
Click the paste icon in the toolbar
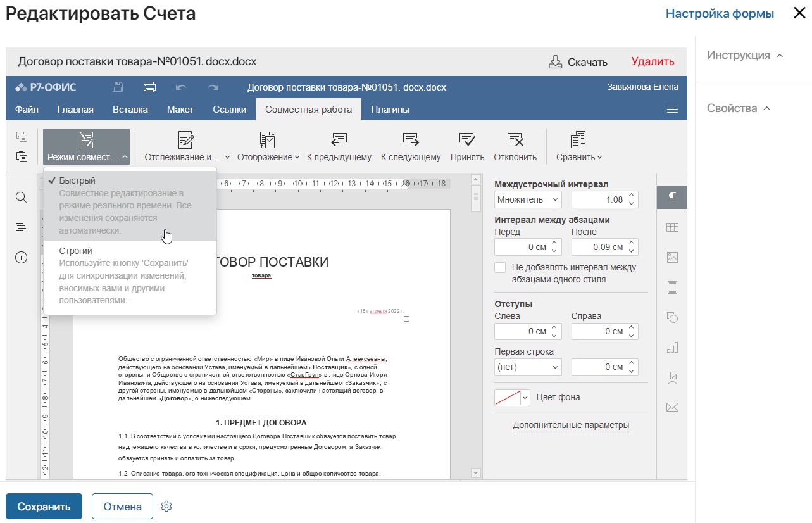point(22,156)
